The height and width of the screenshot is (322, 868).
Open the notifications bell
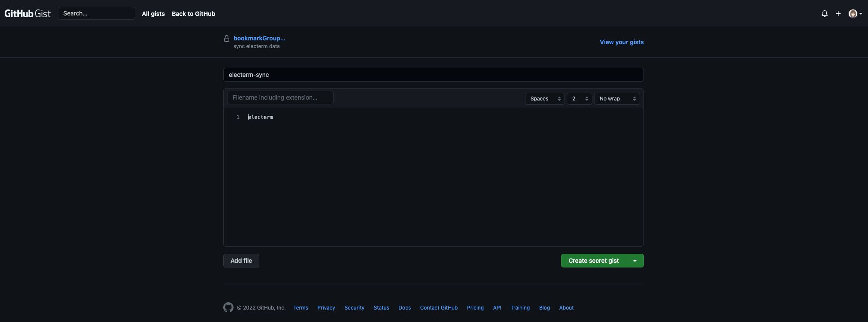click(824, 14)
